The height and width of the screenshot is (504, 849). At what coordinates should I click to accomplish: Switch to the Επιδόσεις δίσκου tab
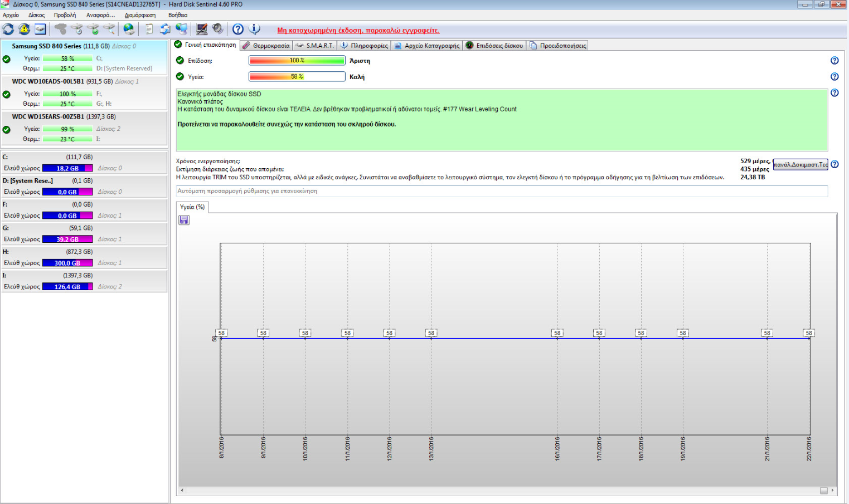tap(494, 46)
